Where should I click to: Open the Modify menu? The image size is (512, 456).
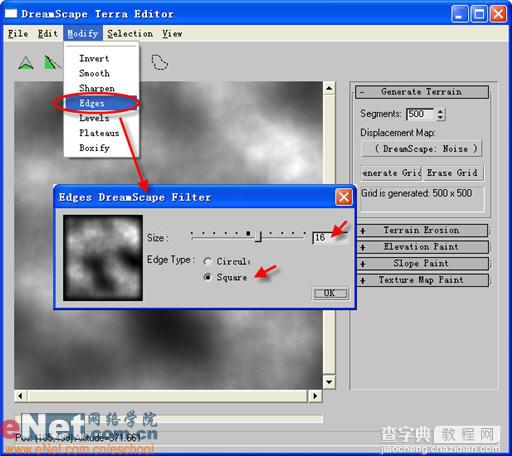(83, 34)
